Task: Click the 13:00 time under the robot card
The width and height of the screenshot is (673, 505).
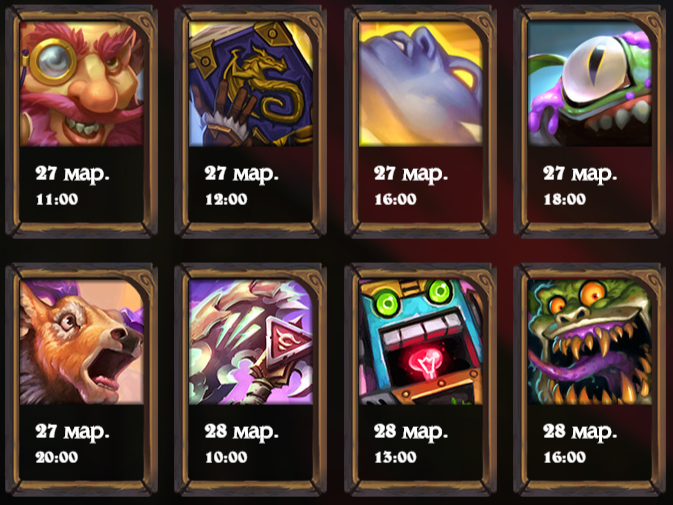Action: [x=395, y=457]
